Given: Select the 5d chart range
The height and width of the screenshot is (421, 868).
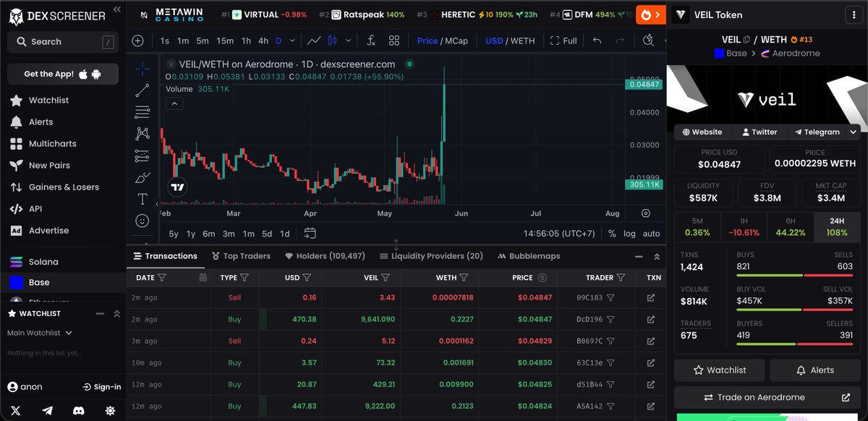Looking at the screenshot, I should pos(267,234).
